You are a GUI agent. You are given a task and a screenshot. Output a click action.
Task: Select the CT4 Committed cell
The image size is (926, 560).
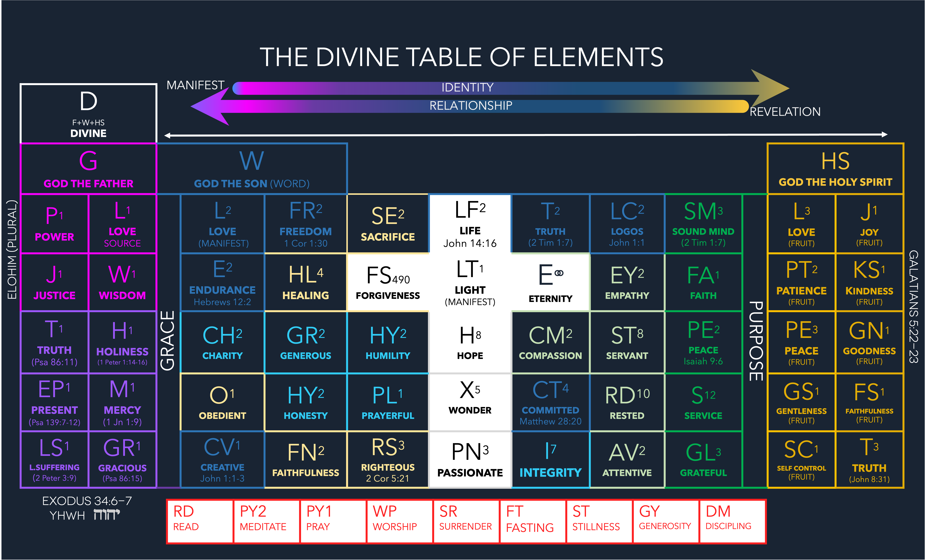coord(551,402)
